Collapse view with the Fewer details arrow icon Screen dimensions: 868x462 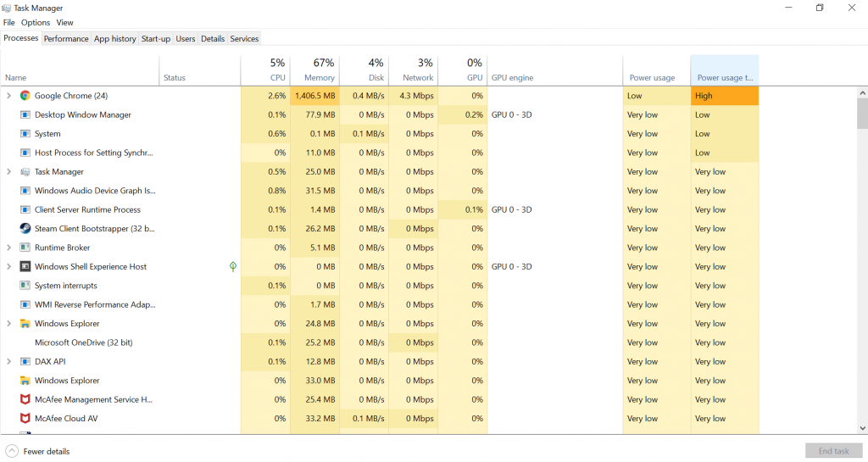pos(12,451)
